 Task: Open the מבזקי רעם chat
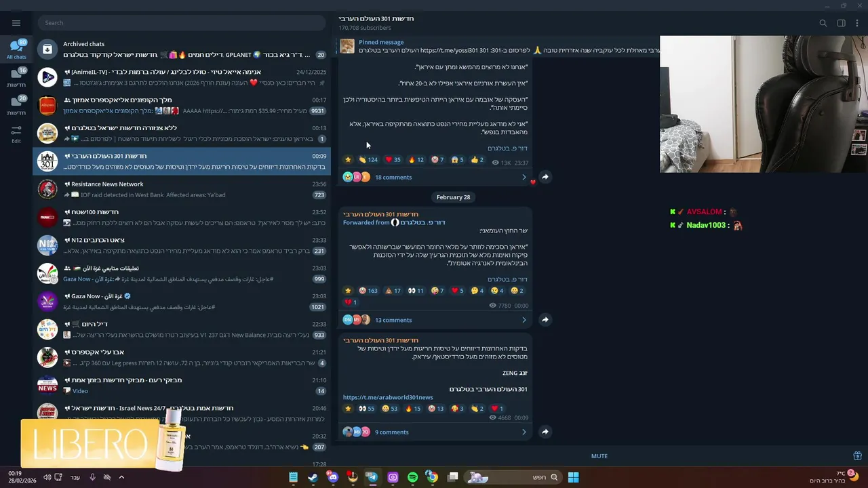click(x=182, y=386)
